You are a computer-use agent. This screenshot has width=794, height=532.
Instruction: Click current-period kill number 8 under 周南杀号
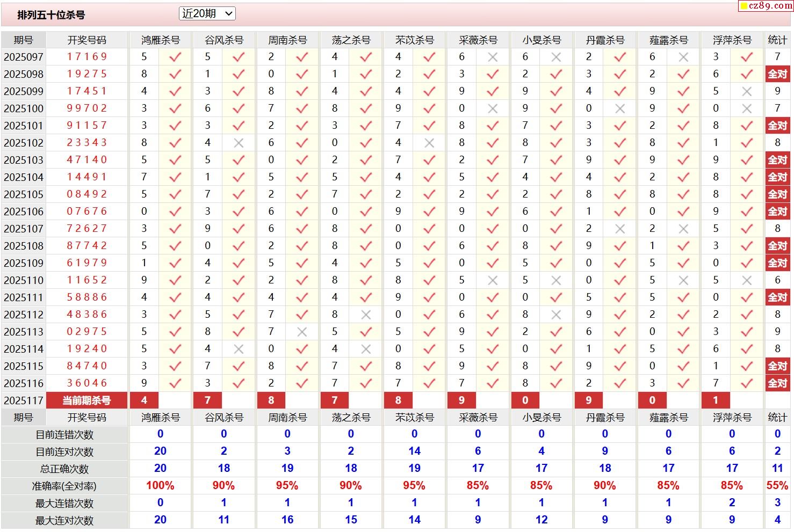271,400
